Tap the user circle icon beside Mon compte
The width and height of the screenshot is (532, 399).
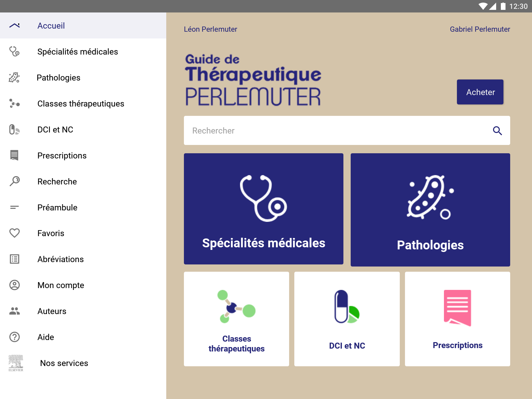pyautogui.click(x=15, y=285)
